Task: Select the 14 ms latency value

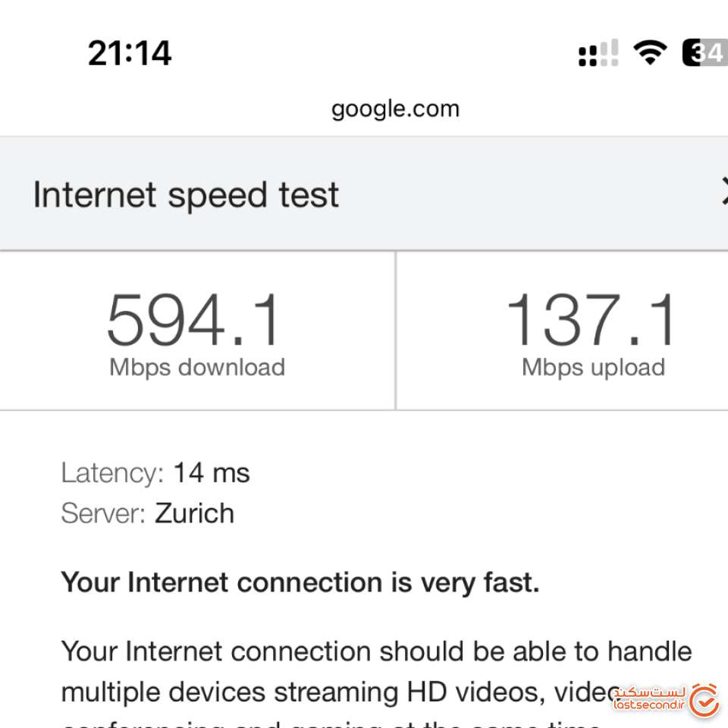Action: [x=212, y=473]
